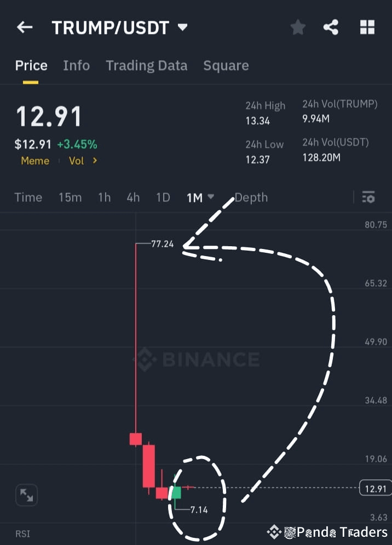This screenshot has height=545, width=392.
Task: Tap the fullscreen chart expand icon
Action: click(x=26, y=495)
